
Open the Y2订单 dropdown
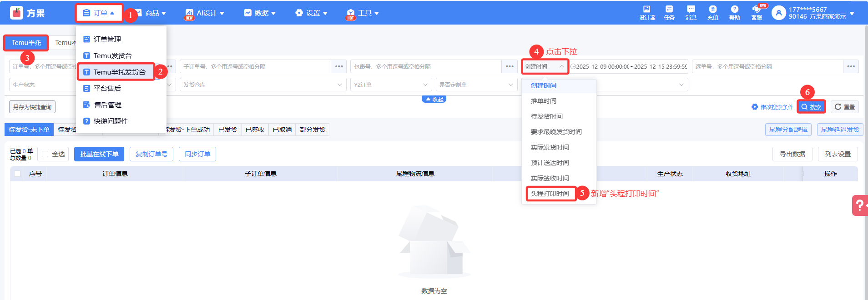pos(391,85)
